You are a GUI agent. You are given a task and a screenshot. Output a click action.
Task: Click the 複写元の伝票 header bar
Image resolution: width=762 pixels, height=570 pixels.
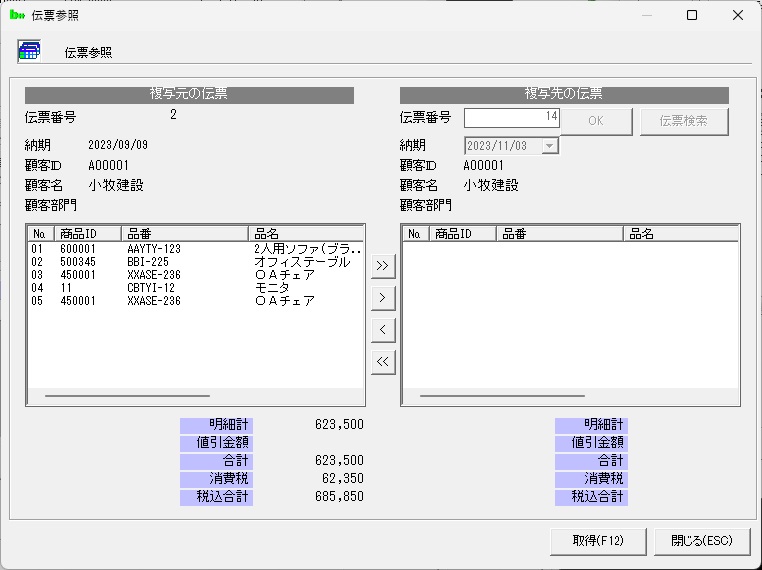tap(189, 94)
